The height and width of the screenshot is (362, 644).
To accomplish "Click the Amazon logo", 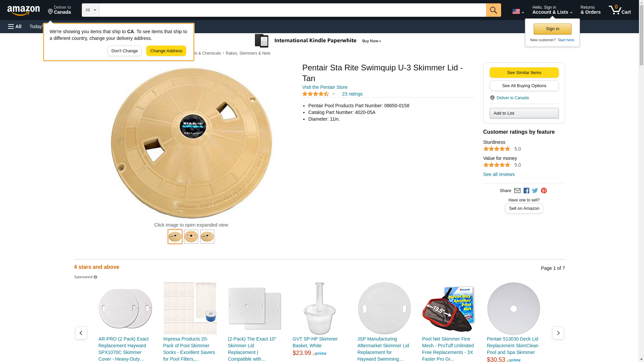I will click(23, 10).
